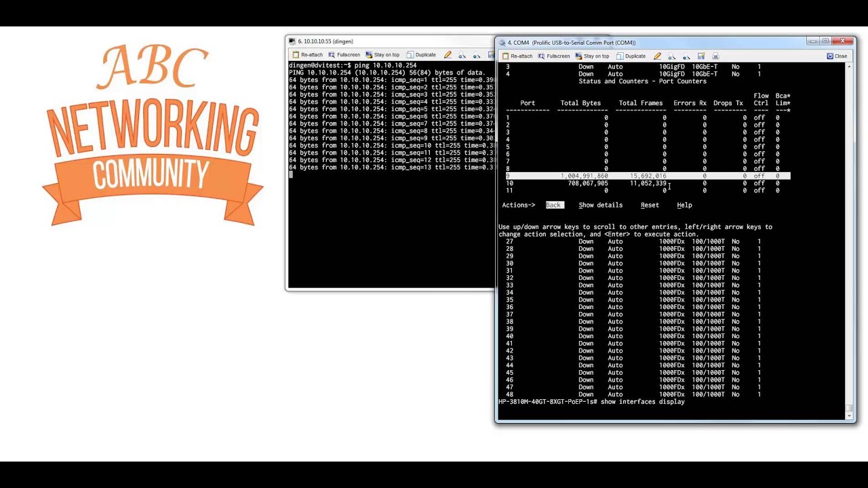Click the 'Total Frames' column header
This screenshot has height=488, width=868.
point(641,104)
